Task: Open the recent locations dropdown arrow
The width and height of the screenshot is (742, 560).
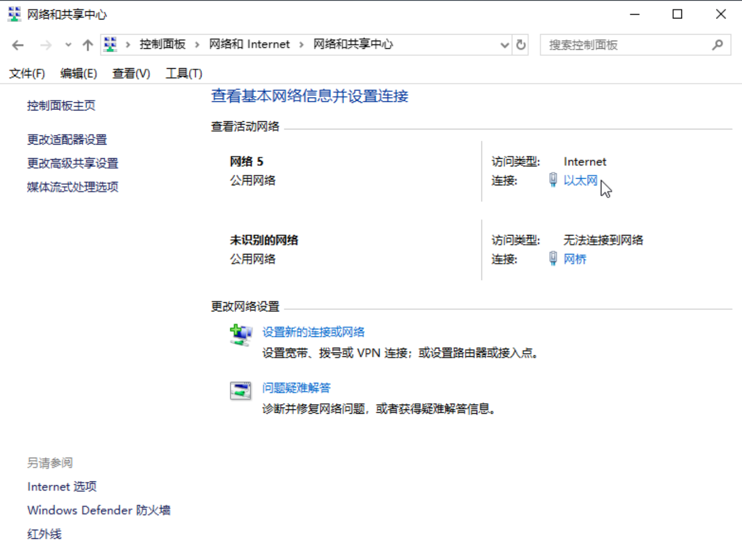Action: coord(68,45)
